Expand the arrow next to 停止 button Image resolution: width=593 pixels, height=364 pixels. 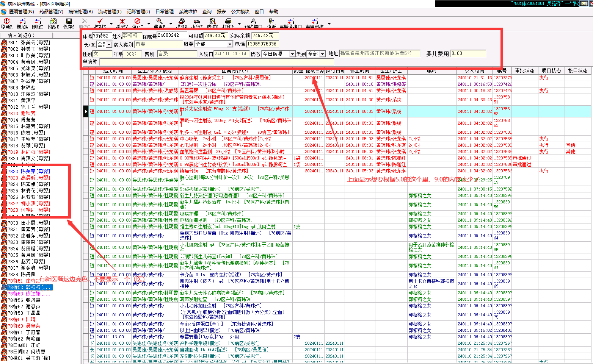coord(148,23)
